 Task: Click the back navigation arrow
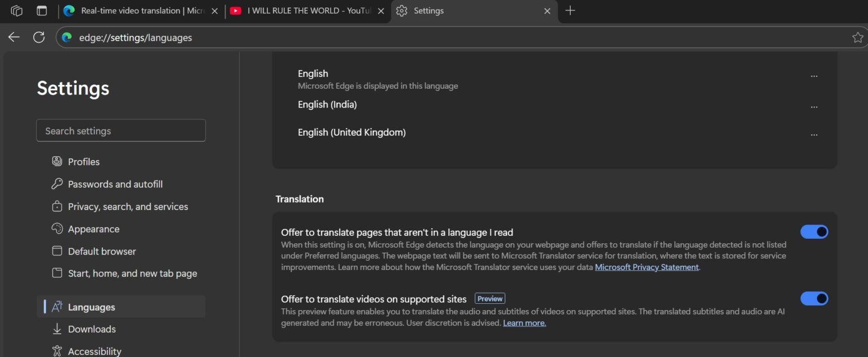pos(14,37)
